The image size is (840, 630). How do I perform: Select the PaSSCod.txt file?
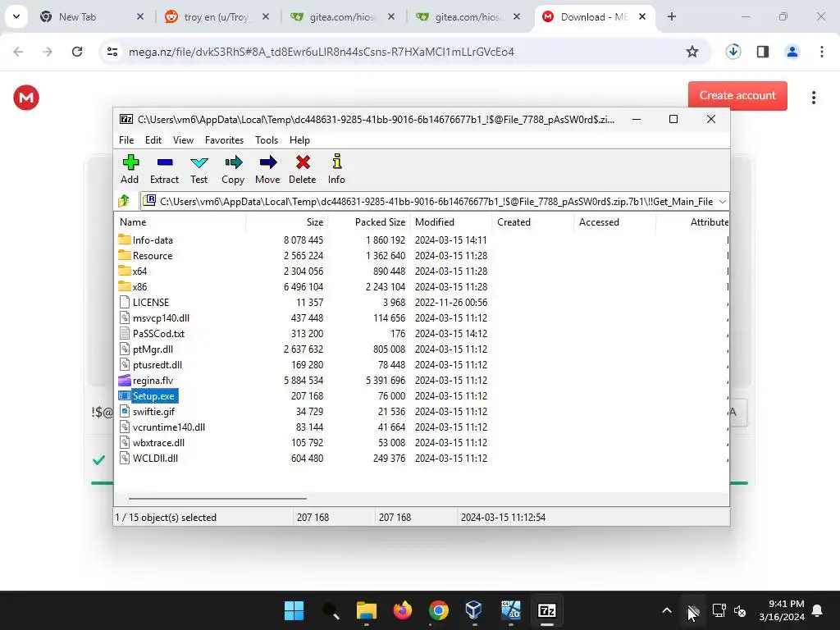[x=158, y=333]
